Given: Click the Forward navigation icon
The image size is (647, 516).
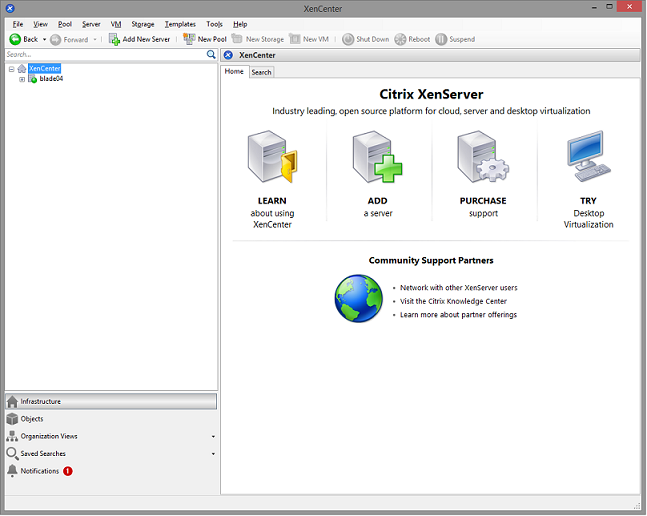Looking at the screenshot, I should [x=55, y=40].
